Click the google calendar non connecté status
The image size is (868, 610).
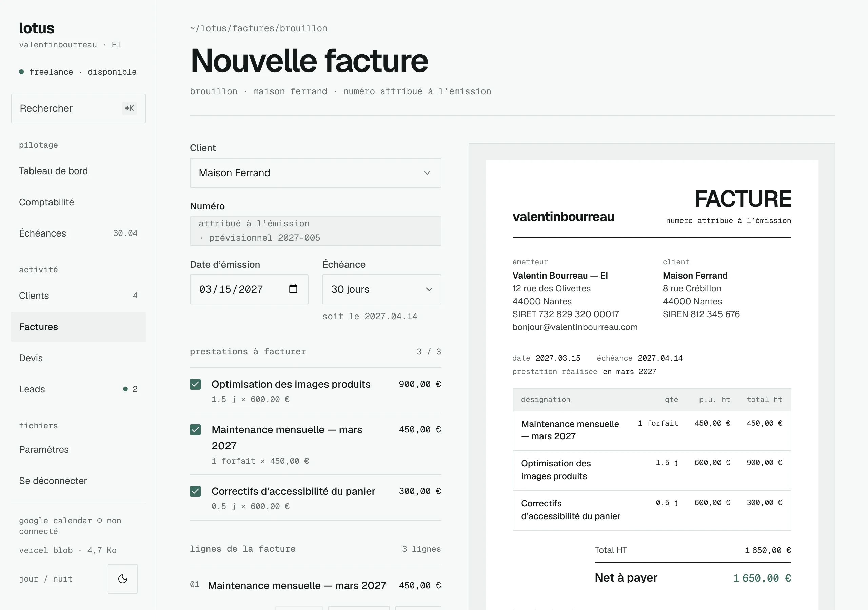point(70,526)
